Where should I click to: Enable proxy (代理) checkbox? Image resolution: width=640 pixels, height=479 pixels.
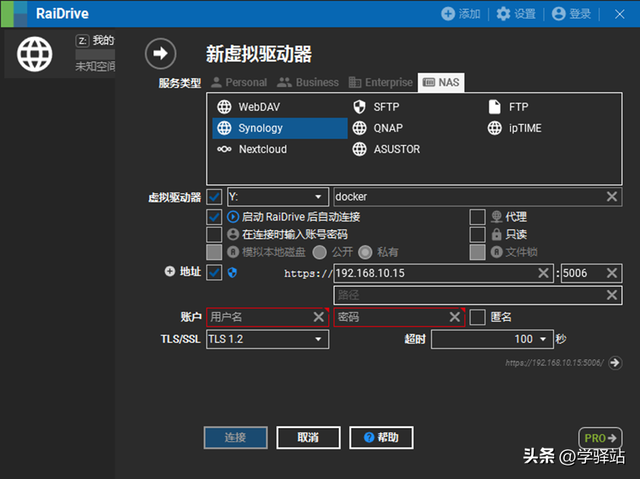478,217
